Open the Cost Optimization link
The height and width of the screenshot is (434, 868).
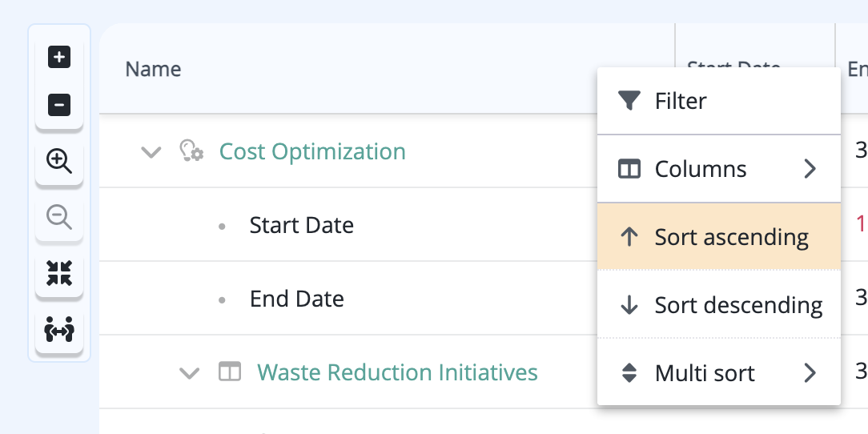(312, 151)
